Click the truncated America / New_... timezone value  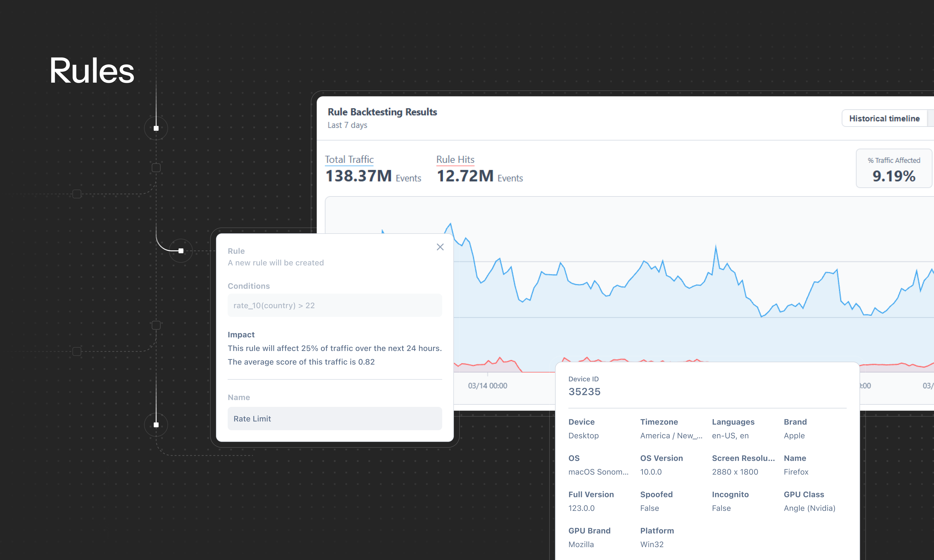click(x=671, y=436)
